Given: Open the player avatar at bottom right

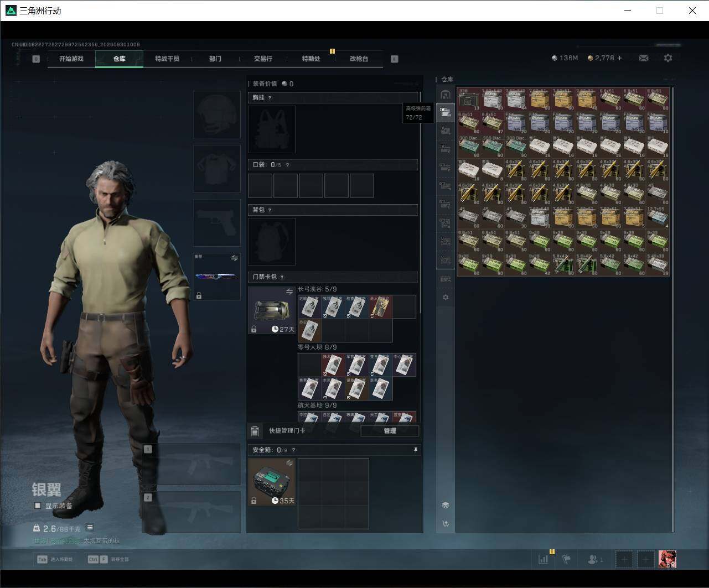Looking at the screenshot, I should pos(667,559).
